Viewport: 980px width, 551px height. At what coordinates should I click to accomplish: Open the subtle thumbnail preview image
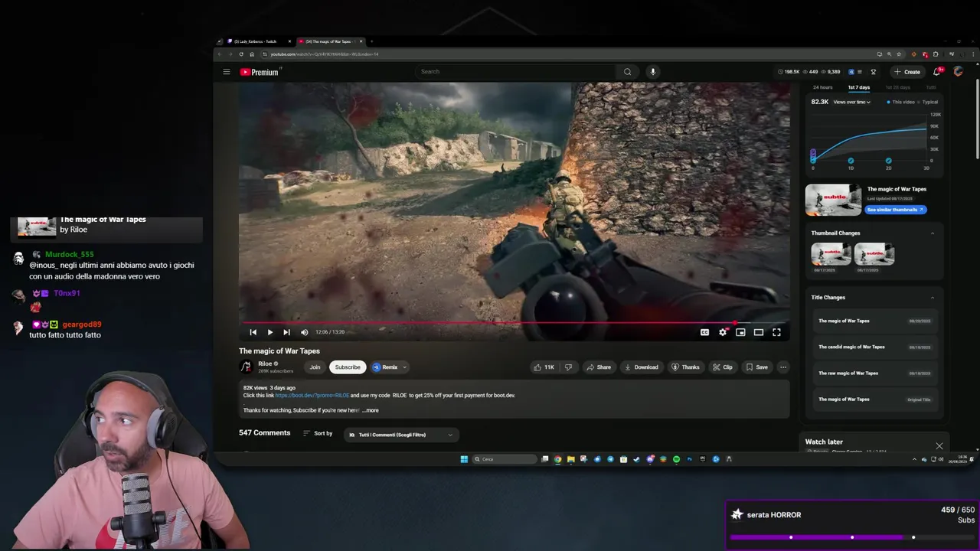point(833,200)
